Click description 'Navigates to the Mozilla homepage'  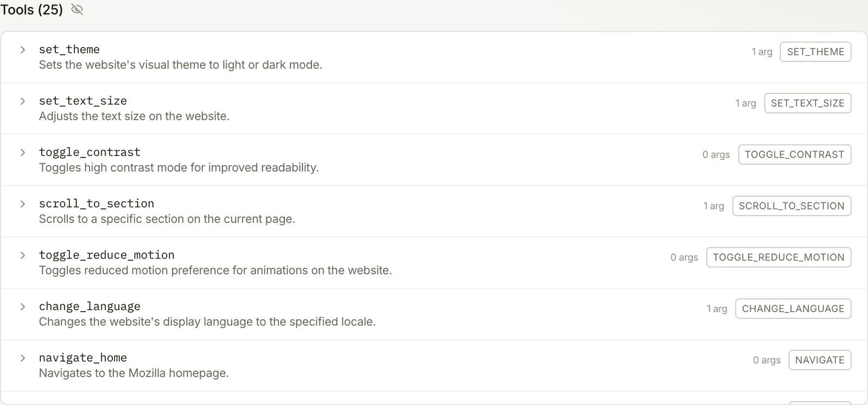point(134,373)
